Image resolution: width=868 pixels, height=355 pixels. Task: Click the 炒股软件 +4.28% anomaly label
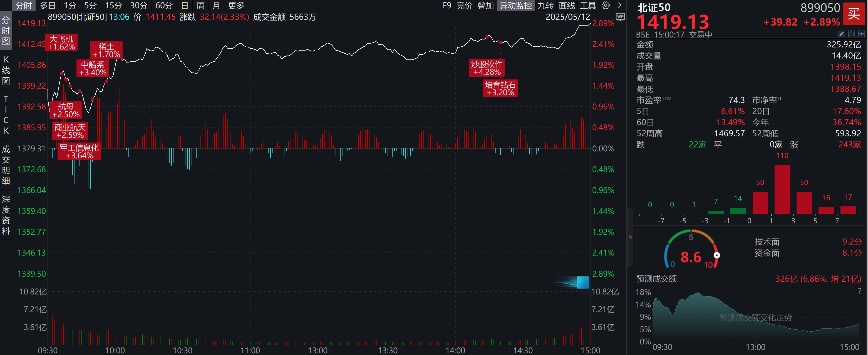[487, 68]
